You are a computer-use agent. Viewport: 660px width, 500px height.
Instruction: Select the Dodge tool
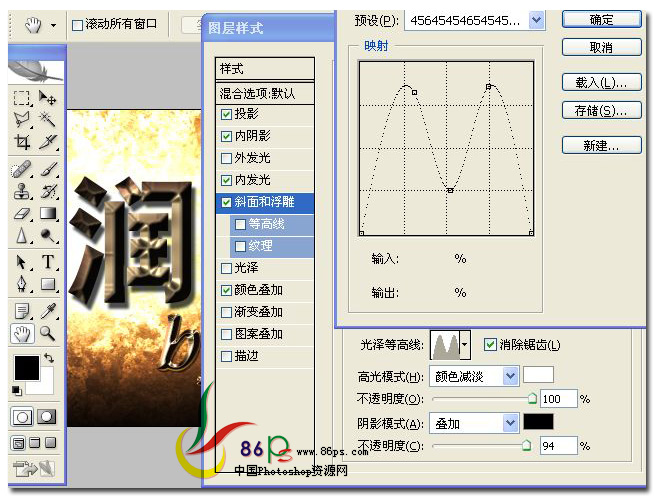[x=48, y=236]
